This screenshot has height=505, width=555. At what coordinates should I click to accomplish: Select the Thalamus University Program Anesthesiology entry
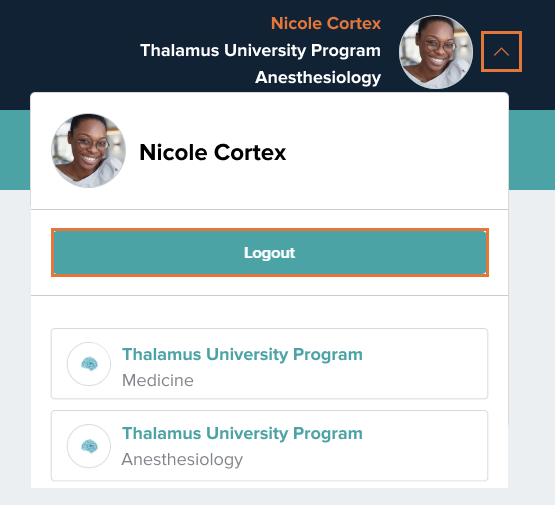269,446
